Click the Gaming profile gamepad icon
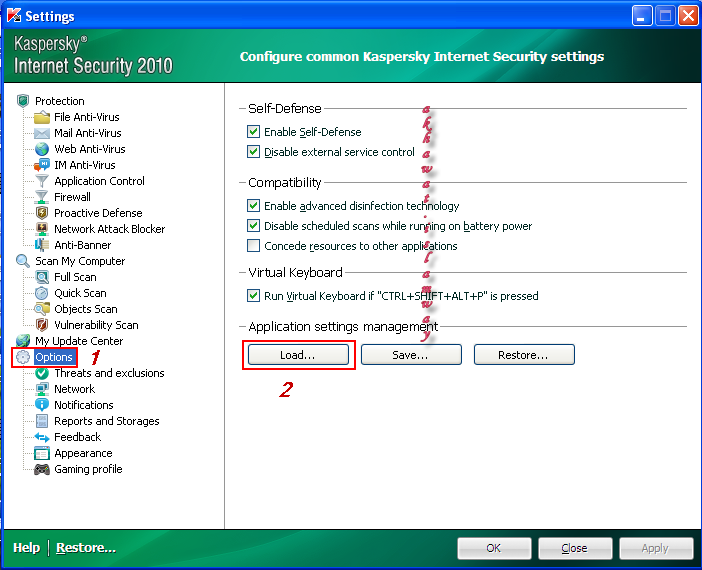 click(42, 469)
